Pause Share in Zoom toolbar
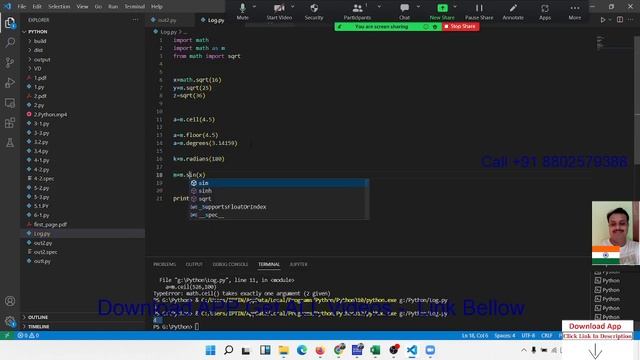The image size is (640, 360). click(x=479, y=11)
